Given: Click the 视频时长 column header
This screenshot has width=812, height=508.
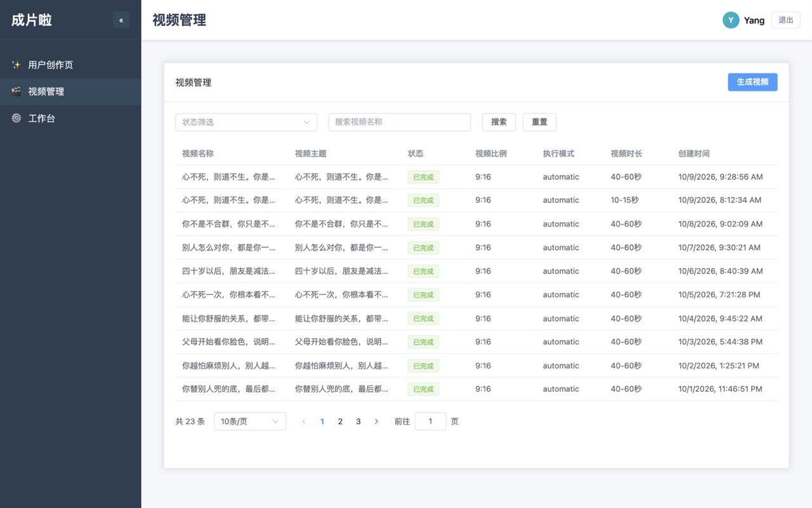Looking at the screenshot, I should 626,154.
